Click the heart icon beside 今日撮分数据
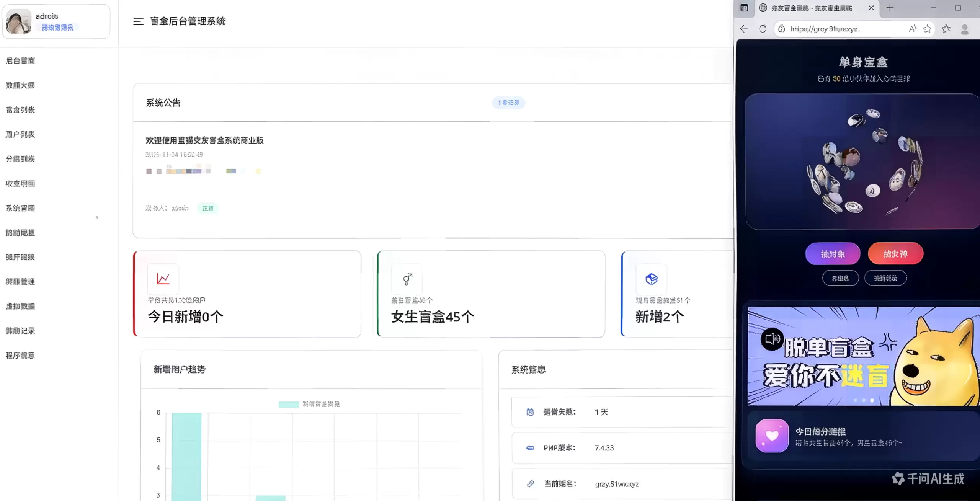980x501 pixels. (x=772, y=436)
